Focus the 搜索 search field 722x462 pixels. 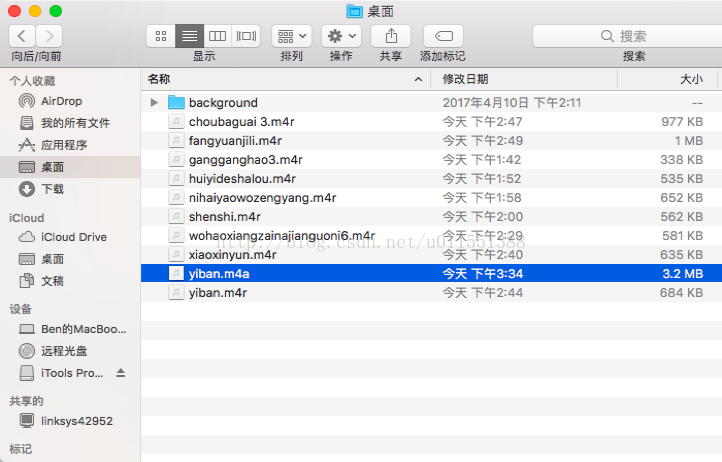coord(627,36)
